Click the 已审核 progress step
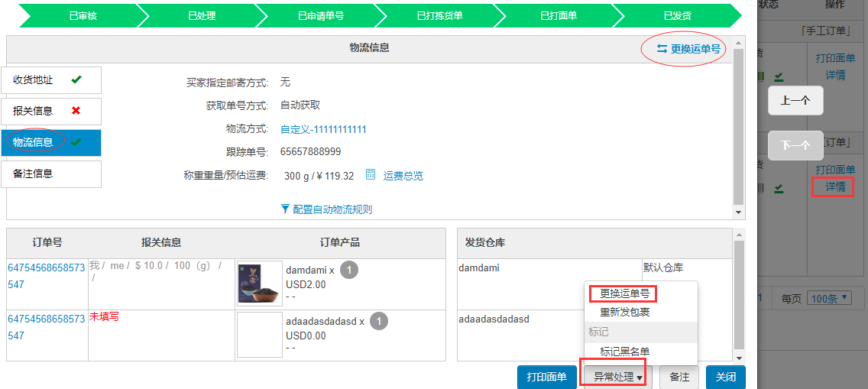Viewport: 868px width, 389px height. [83, 15]
